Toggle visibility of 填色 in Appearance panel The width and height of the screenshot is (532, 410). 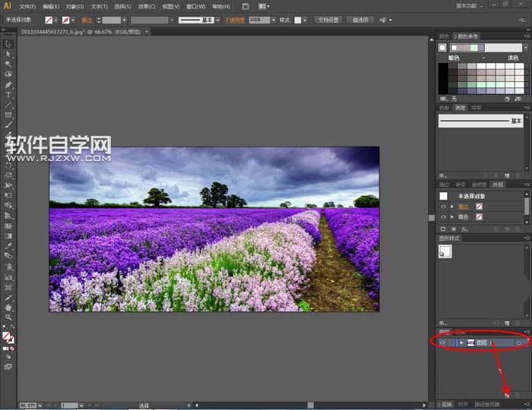click(x=443, y=217)
